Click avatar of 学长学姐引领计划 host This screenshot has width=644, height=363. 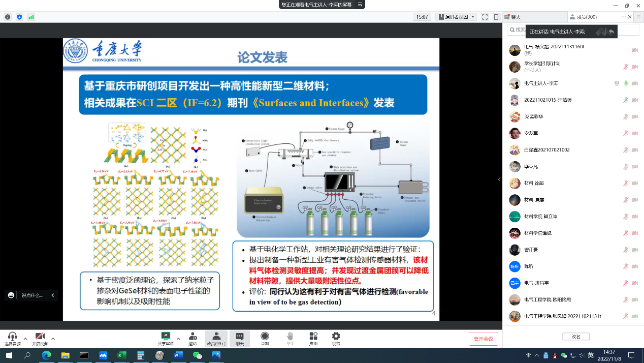pos(514,67)
